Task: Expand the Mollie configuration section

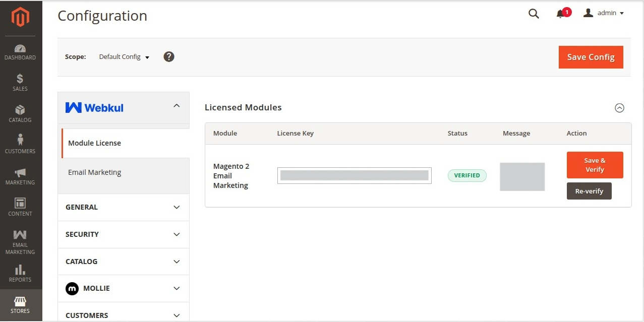Action: (124, 288)
